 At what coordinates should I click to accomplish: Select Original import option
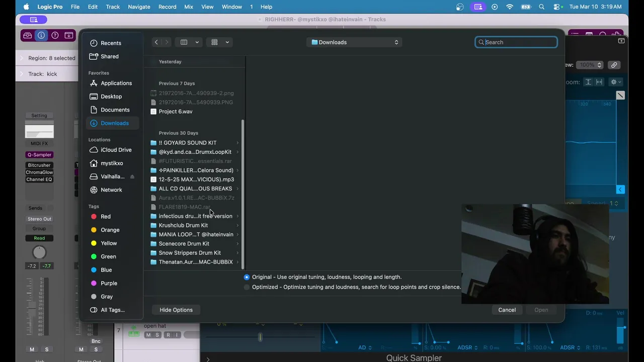point(247,277)
